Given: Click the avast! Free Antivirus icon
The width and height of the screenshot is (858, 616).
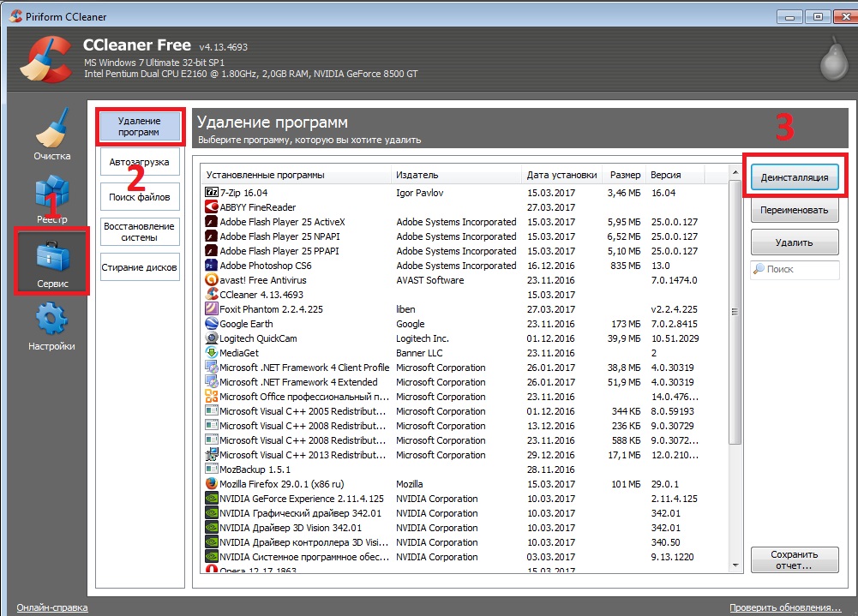Looking at the screenshot, I should pyautogui.click(x=211, y=279).
